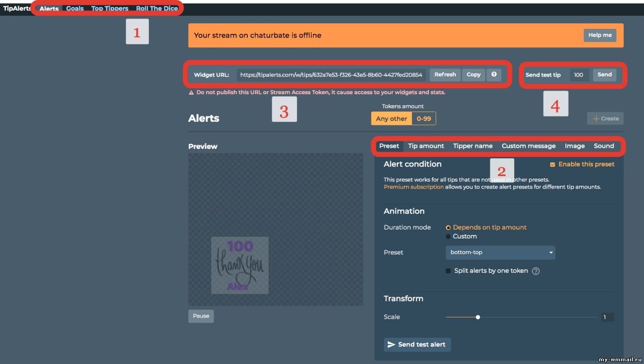Switch to the Tip amount tab
The width and height of the screenshot is (644, 364).
coord(426,146)
